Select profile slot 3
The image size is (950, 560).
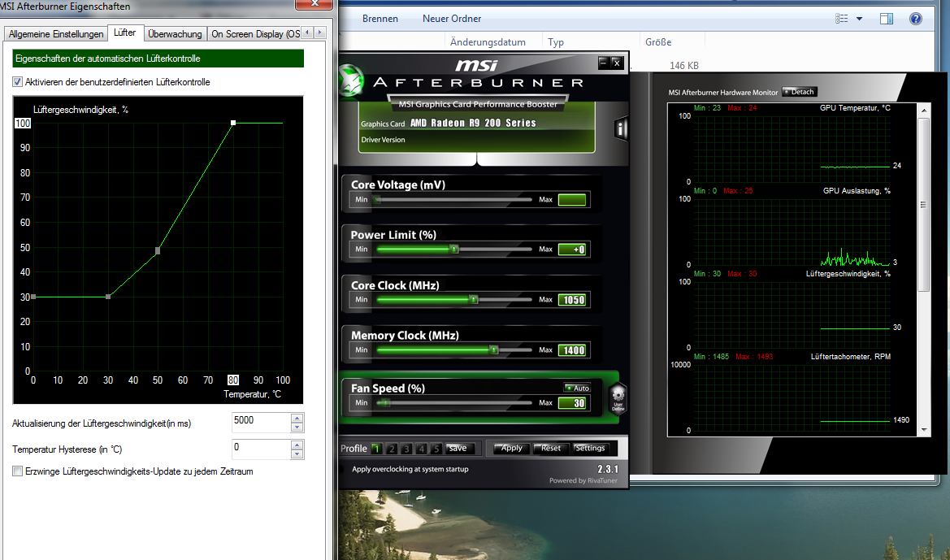[x=406, y=449]
